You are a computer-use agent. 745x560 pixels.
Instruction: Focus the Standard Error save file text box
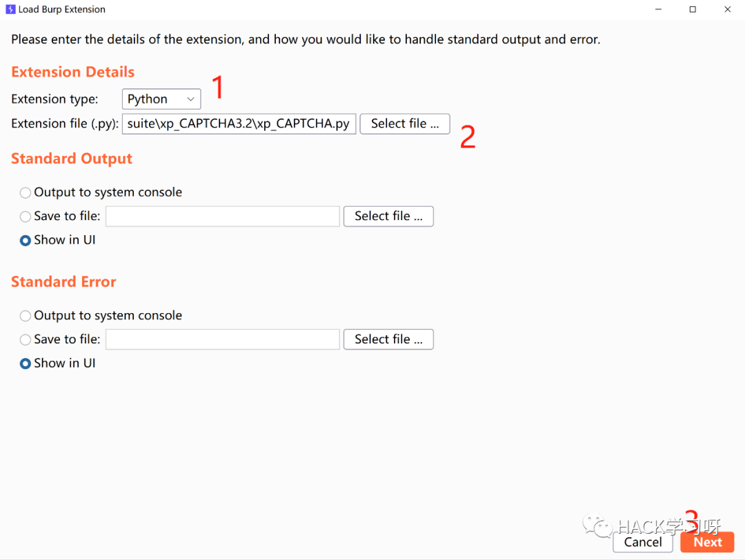(x=222, y=339)
